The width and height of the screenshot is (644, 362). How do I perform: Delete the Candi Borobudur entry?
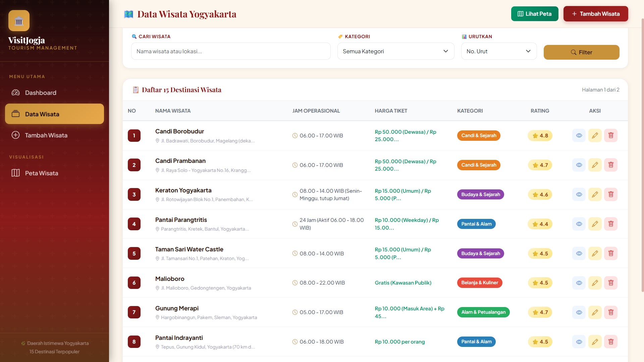pos(611,135)
